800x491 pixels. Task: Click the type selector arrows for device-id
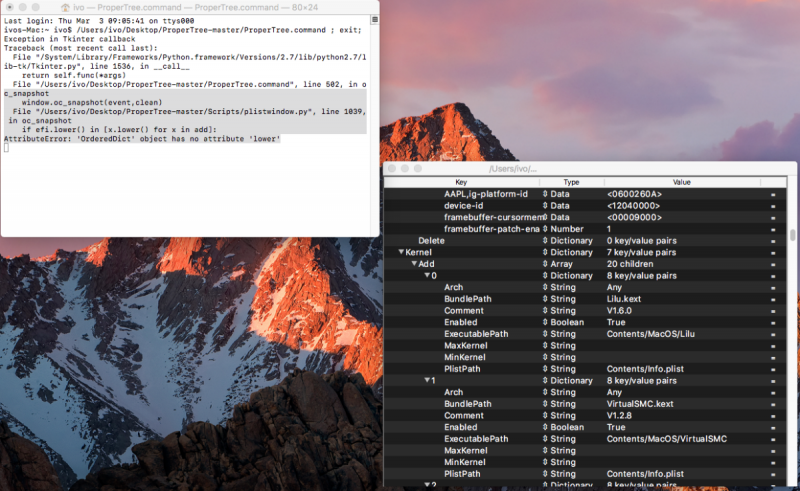(x=546, y=205)
